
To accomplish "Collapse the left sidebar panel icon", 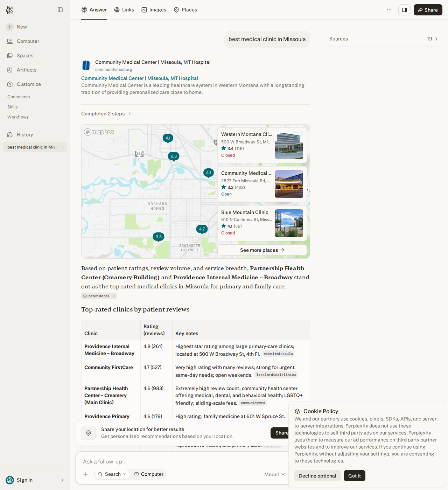I will [60, 10].
